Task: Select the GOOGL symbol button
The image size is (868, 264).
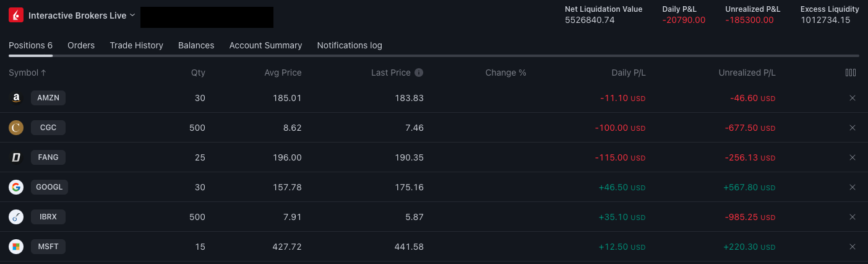Action: click(49, 187)
